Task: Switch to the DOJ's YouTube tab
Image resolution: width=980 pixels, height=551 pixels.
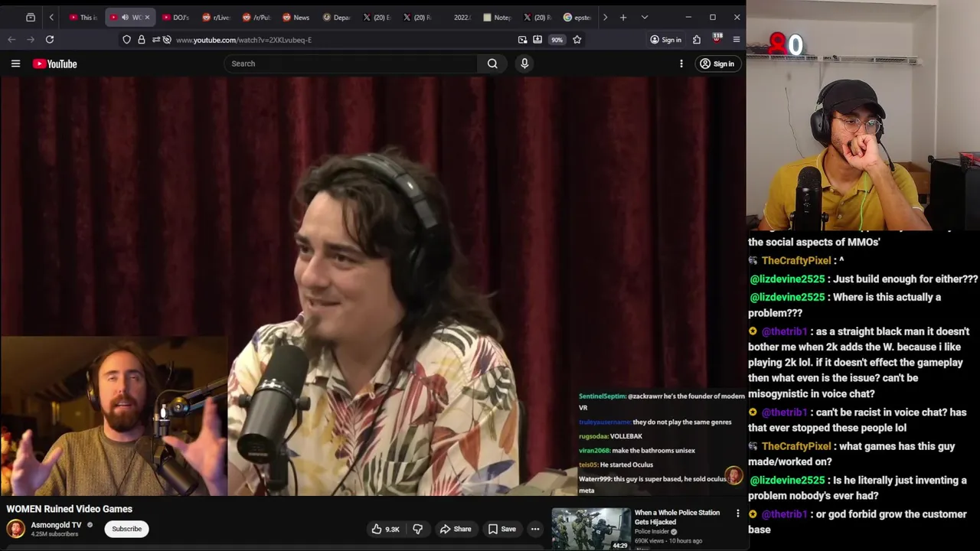Action: [176, 17]
